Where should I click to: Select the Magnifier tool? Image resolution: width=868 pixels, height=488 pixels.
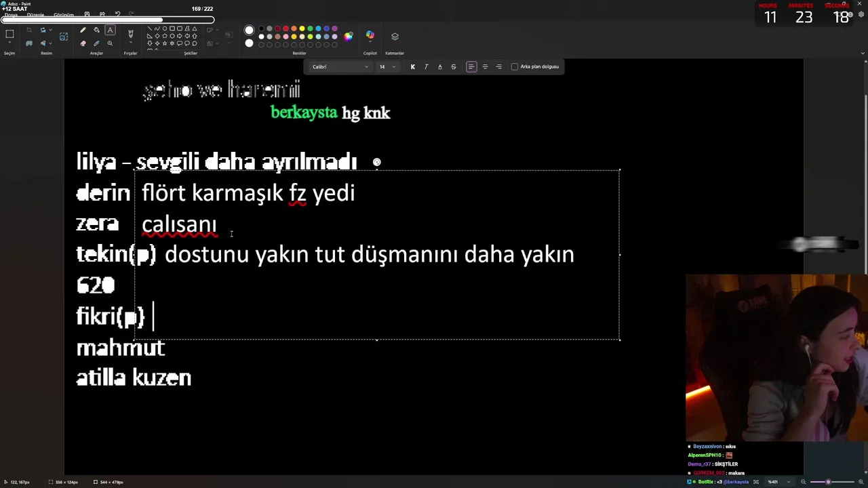pyautogui.click(x=110, y=43)
